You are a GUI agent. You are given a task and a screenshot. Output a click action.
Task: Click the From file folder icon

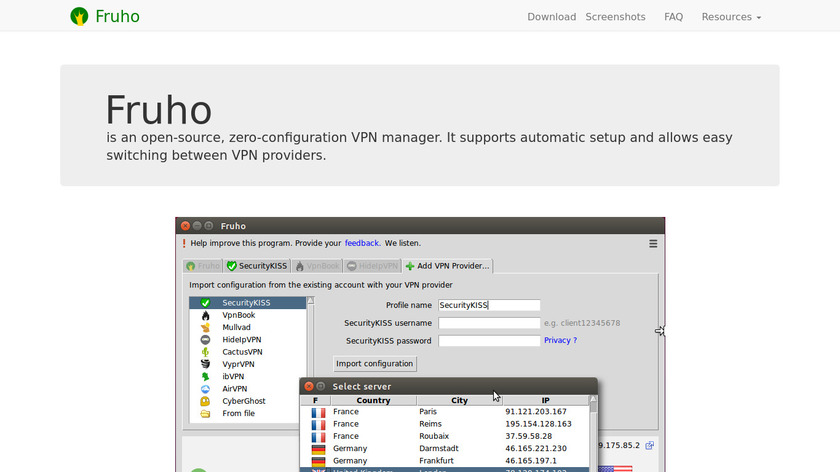point(205,414)
